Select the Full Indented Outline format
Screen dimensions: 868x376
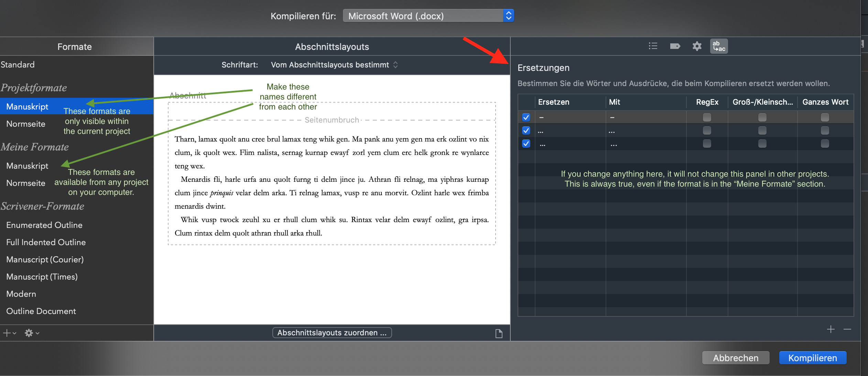[x=76, y=242]
